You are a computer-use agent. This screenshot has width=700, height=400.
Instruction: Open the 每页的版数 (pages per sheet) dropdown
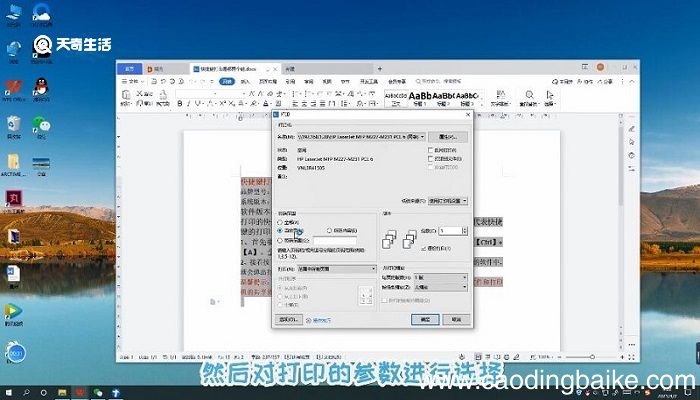tap(441, 277)
